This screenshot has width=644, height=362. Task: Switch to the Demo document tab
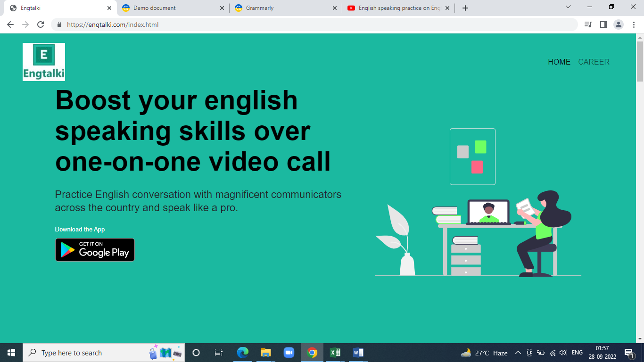tap(173, 8)
